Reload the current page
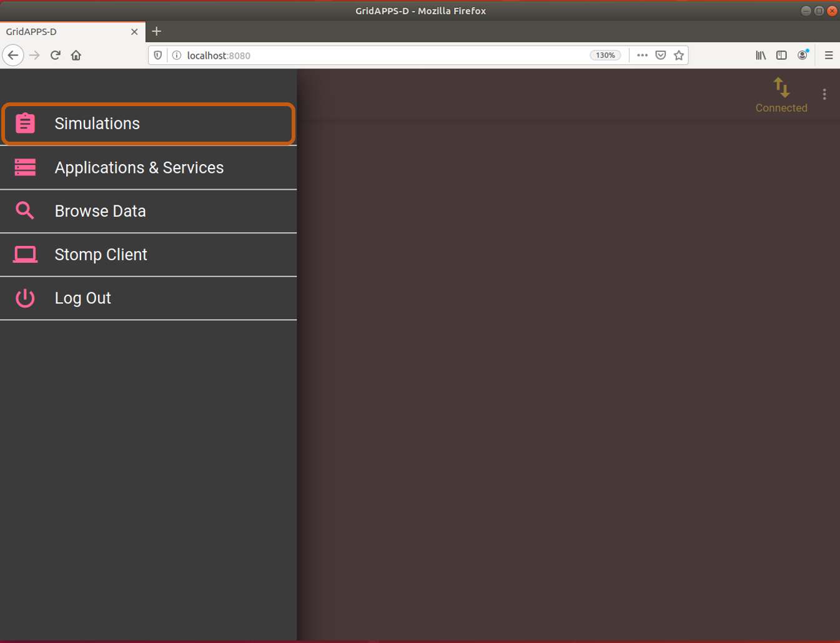 (x=56, y=56)
